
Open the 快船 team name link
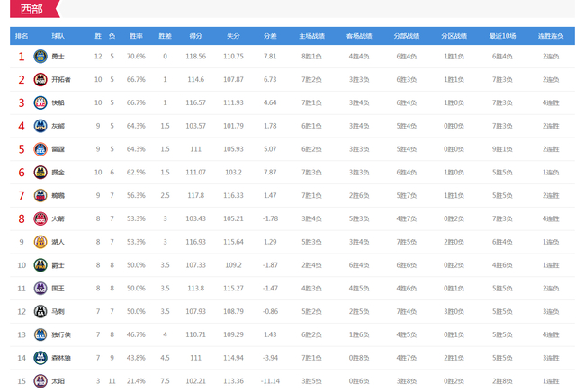click(58, 102)
